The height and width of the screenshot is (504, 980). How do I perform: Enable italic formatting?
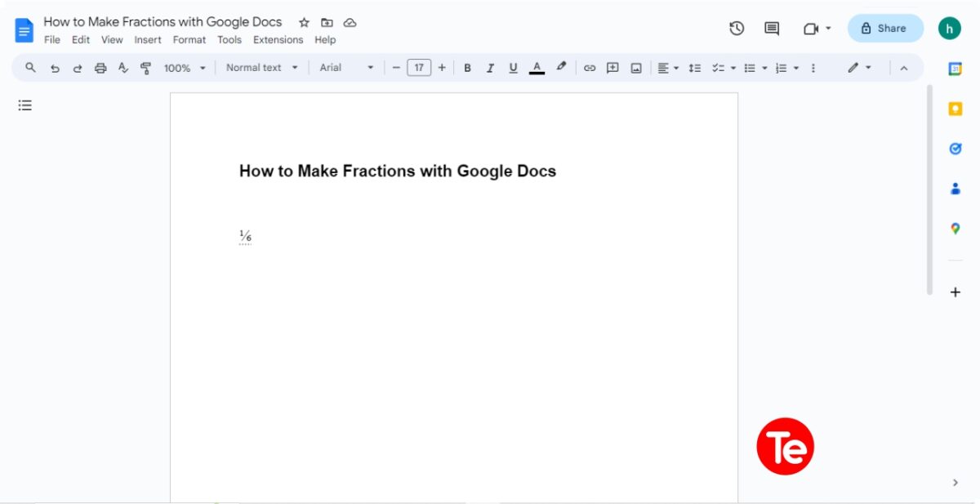pos(490,68)
